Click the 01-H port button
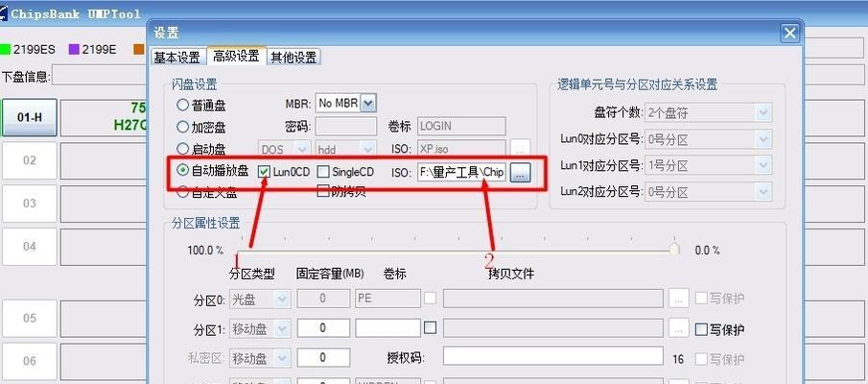The width and height of the screenshot is (868, 384). coord(30,117)
